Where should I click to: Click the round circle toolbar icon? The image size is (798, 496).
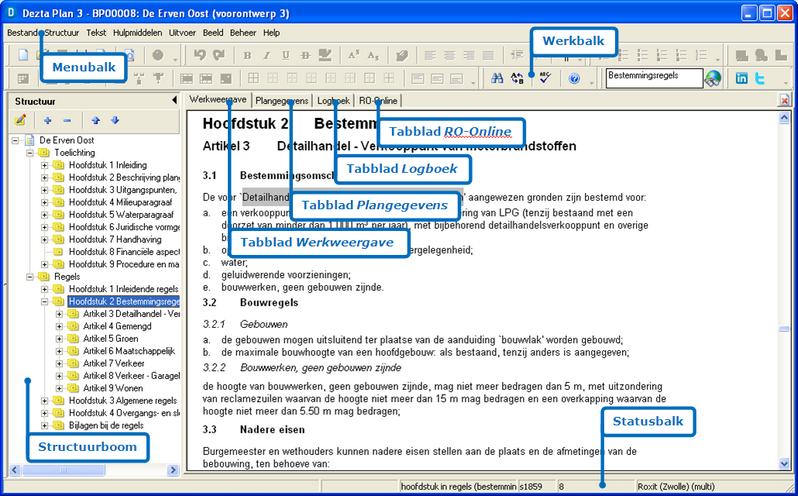click(x=158, y=55)
